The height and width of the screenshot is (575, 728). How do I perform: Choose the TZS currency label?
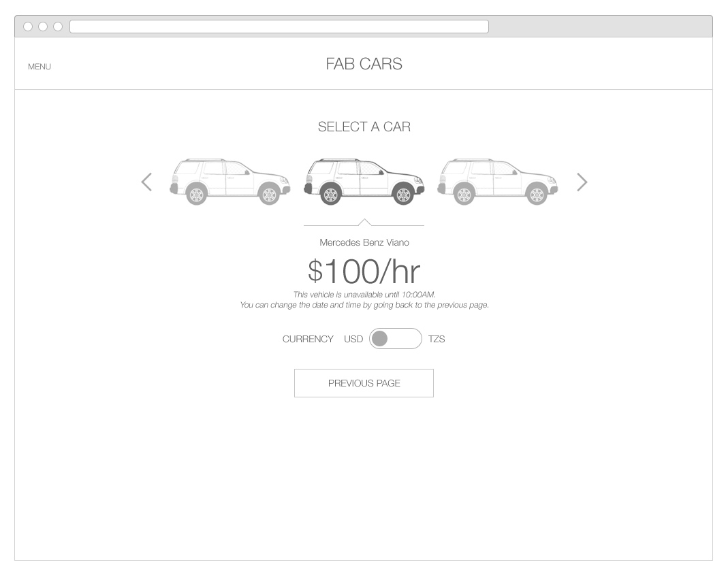pos(437,339)
